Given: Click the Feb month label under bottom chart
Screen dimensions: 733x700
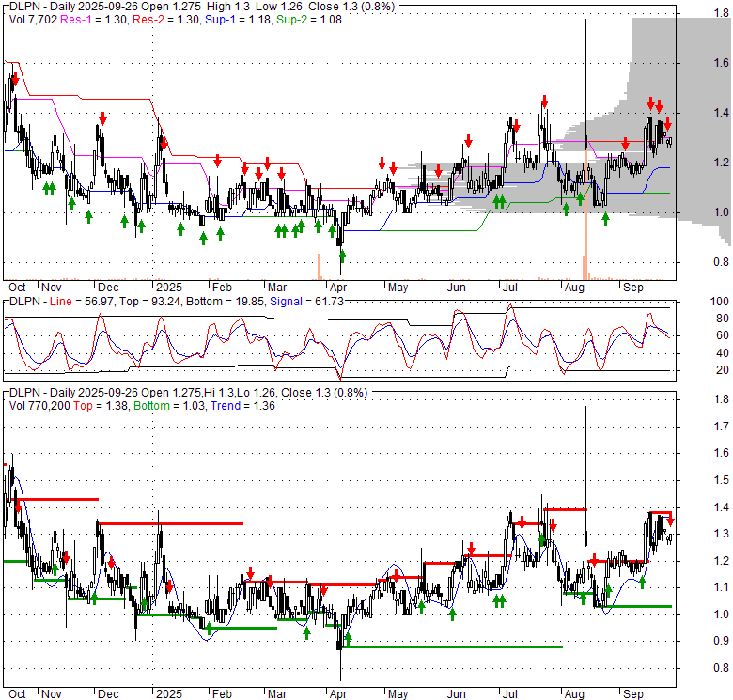Looking at the screenshot, I should coord(222,694).
